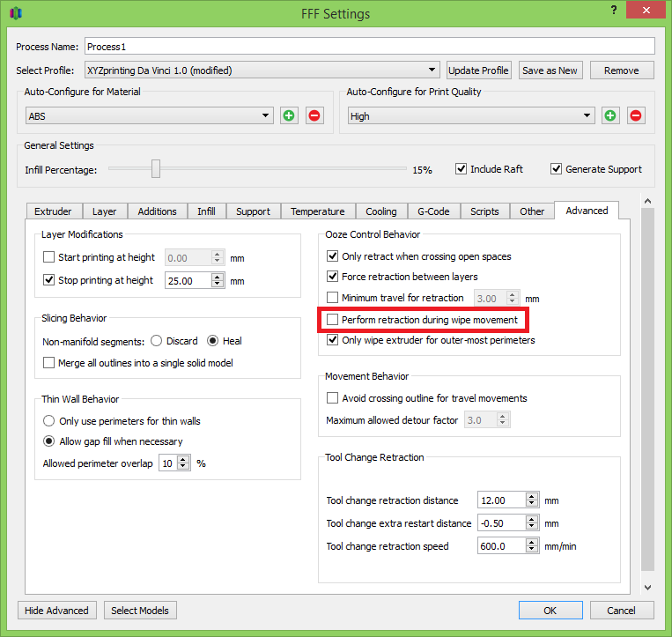Screen dimensions: 672x637
Task: Enable Minimum travel for retraction
Action: point(332,298)
